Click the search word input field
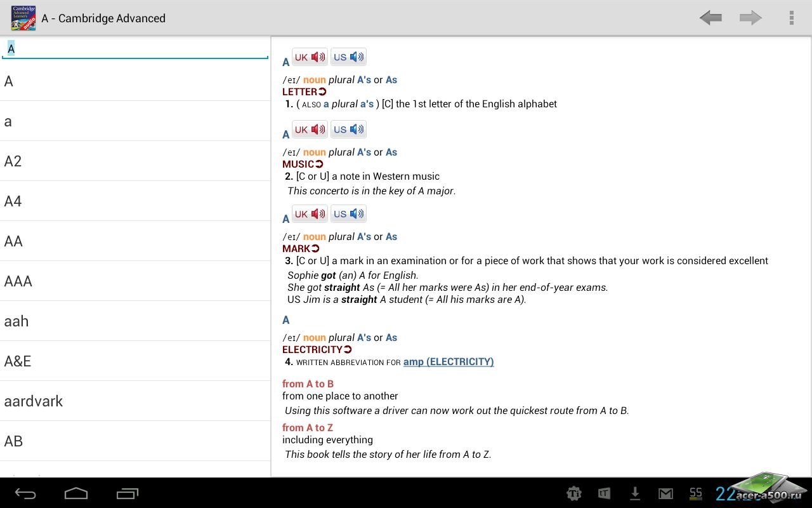This screenshot has height=508, width=812. pos(135,48)
